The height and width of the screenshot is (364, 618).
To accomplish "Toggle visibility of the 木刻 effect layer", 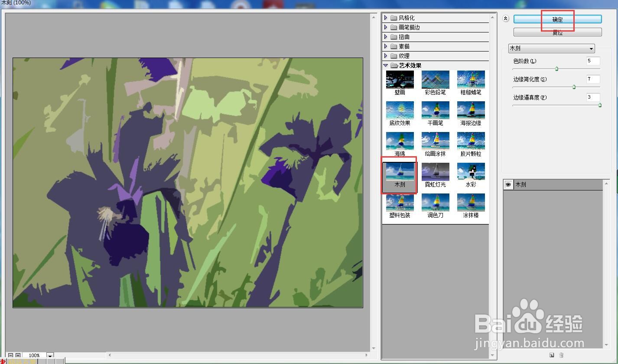I will 508,185.
